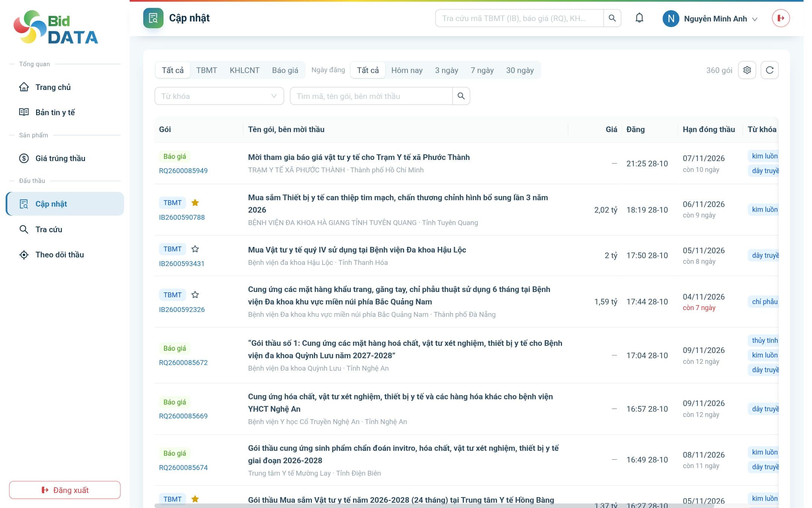Click the header lookup search field
Viewport: 812px width, 508px height.
[x=520, y=18]
